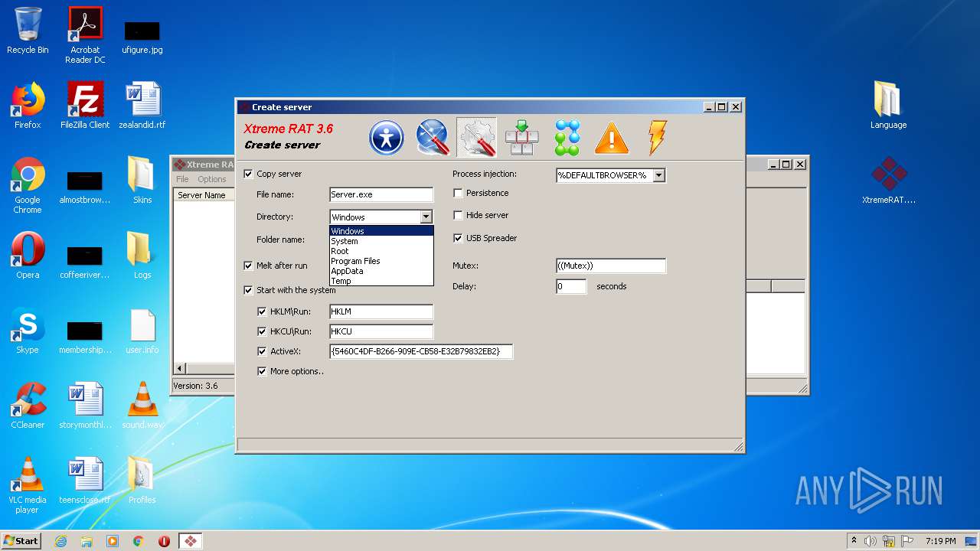
Task: Click the HKLM run key name field
Action: 381,311
